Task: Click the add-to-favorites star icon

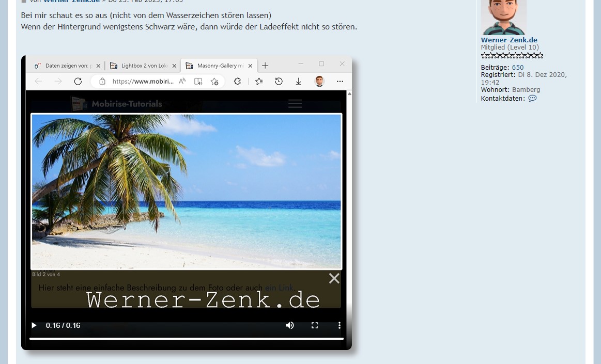Action: (214, 82)
